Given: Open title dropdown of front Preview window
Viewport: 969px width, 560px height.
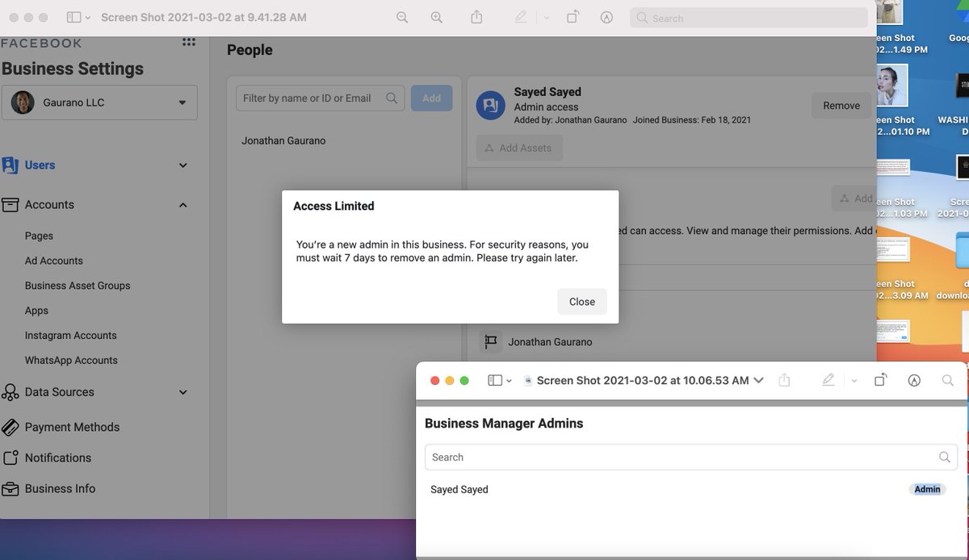Looking at the screenshot, I should pos(758,380).
